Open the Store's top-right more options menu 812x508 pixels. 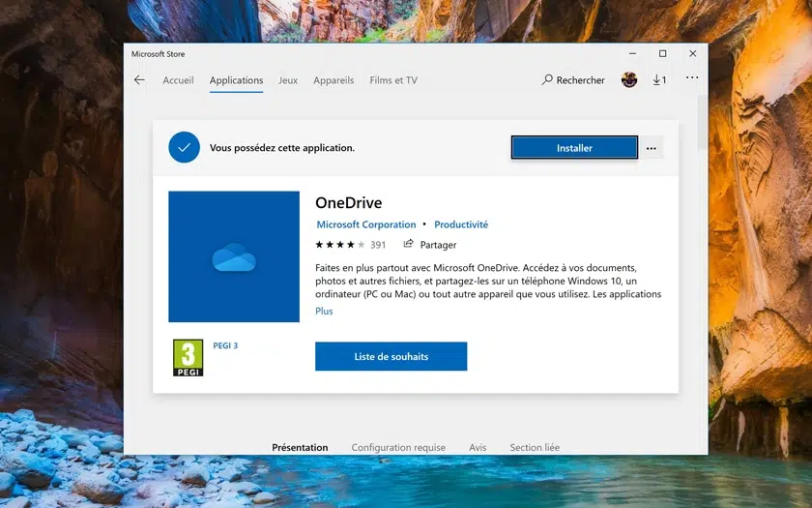(692, 77)
